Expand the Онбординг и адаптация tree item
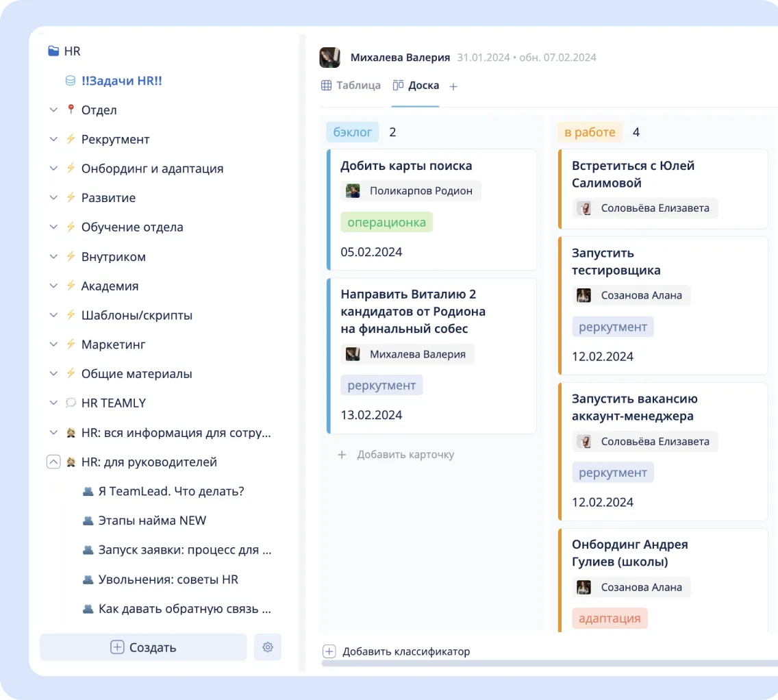This screenshot has height=700, width=778. (x=53, y=168)
